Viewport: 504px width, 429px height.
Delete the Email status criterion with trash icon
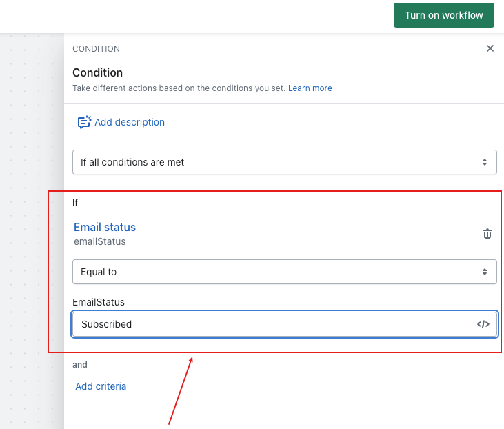487,234
